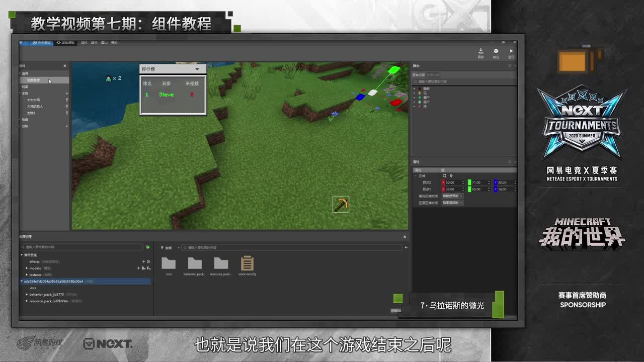Open the 关卡编辑 level editor tab
The height and width of the screenshot is (362, 644).
pos(42,43)
